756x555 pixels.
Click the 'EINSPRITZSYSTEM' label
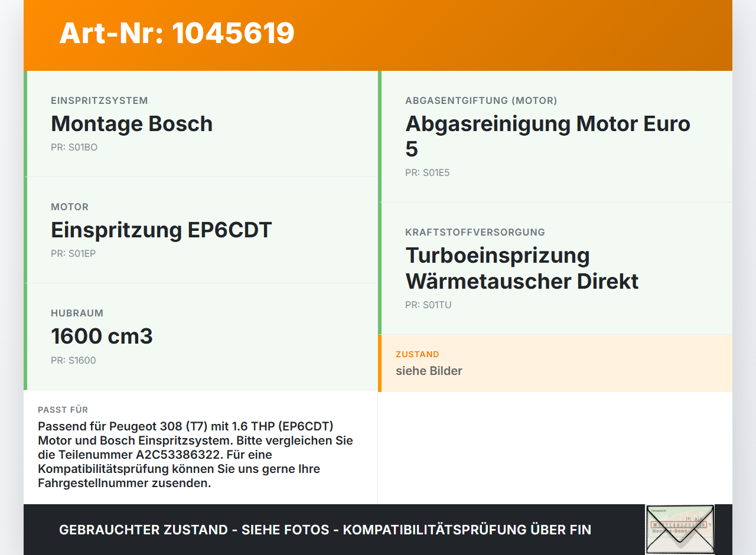(x=99, y=101)
